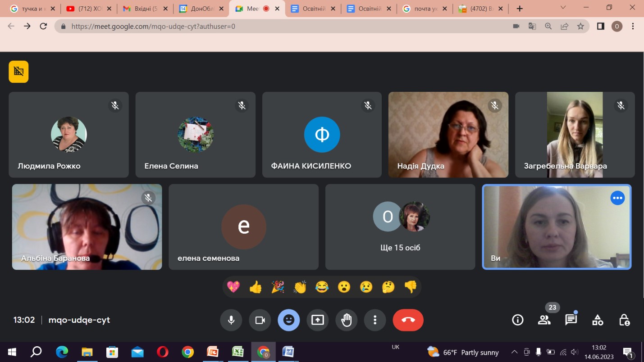Open the chat panel
644x362 pixels.
coord(571,320)
